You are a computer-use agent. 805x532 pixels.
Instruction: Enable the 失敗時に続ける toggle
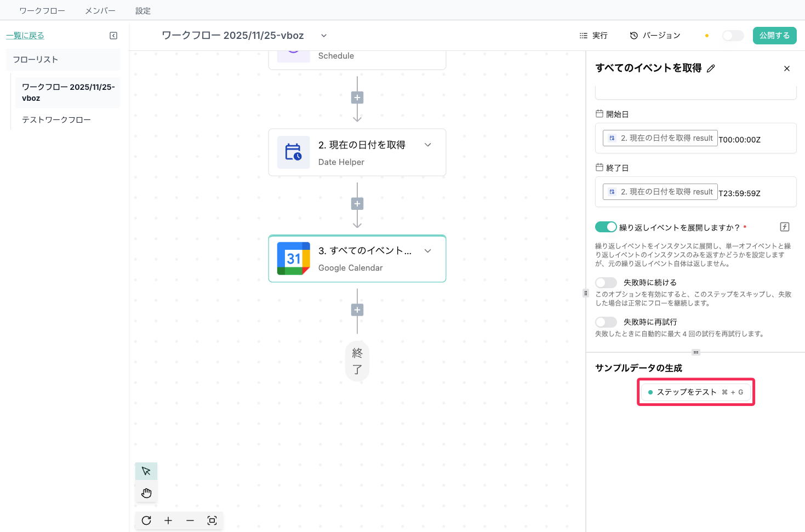(x=606, y=283)
